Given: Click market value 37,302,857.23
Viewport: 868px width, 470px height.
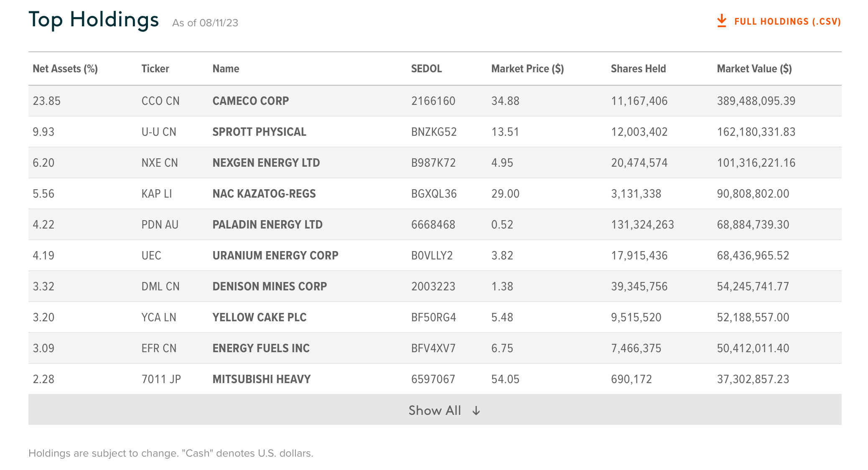Looking at the screenshot, I should pyautogui.click(x=753, y=379).
